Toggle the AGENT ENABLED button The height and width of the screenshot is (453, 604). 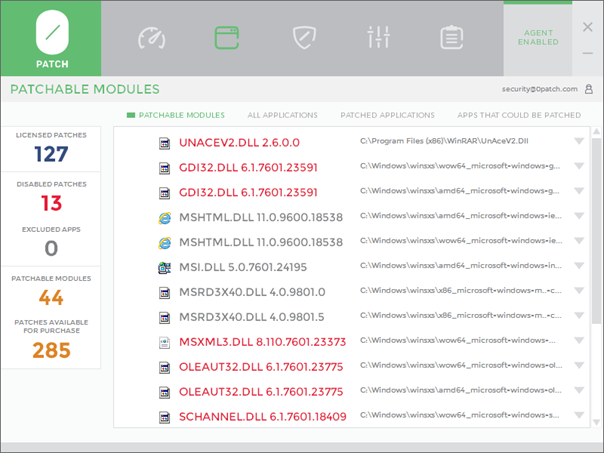click(538, 38)
